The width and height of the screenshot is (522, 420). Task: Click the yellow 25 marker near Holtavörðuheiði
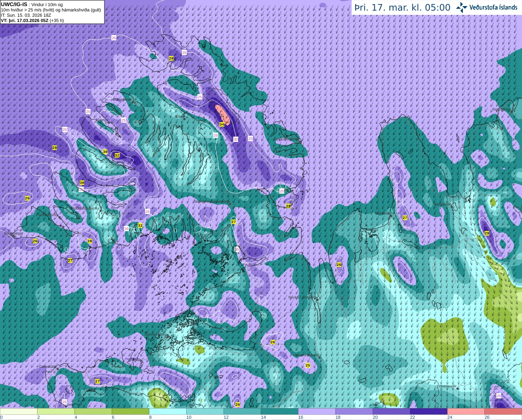tap(307, 365)
